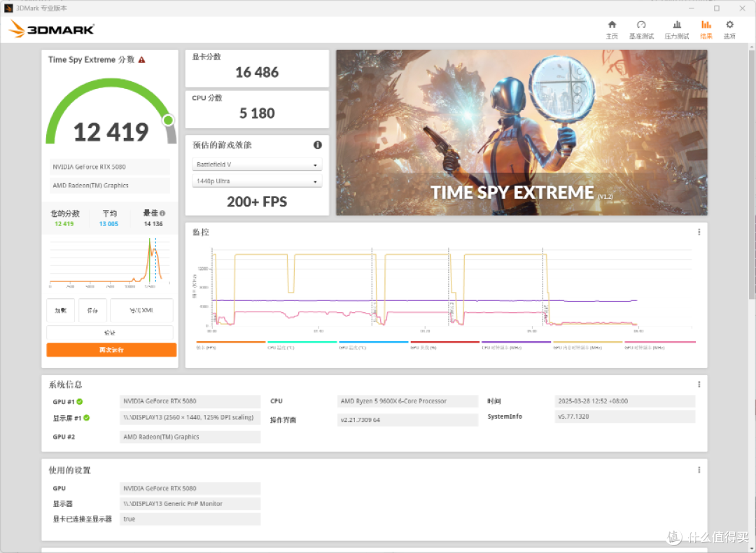Click the overall score 12 419 in the gauge
The width and height of the screenshot is (756, 553).
pyautogui.click(x=111, y=132)
